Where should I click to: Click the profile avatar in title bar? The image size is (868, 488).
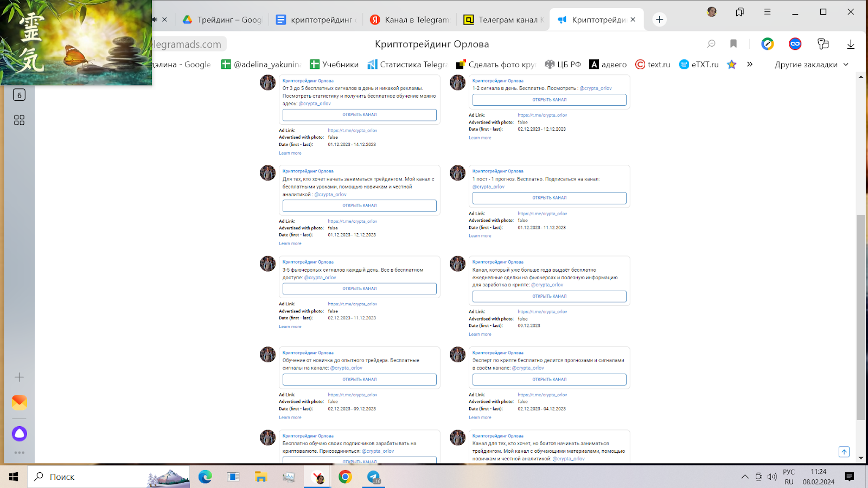(712, 11)
